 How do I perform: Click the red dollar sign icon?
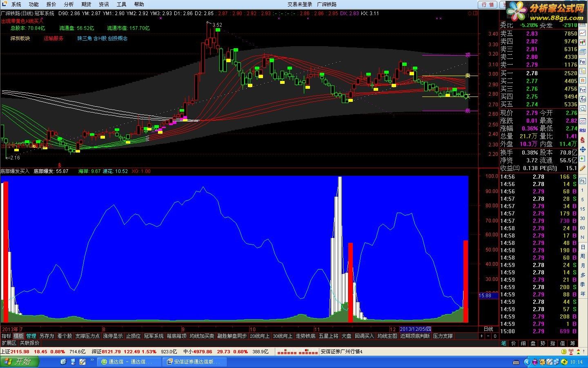click(583, 140)
